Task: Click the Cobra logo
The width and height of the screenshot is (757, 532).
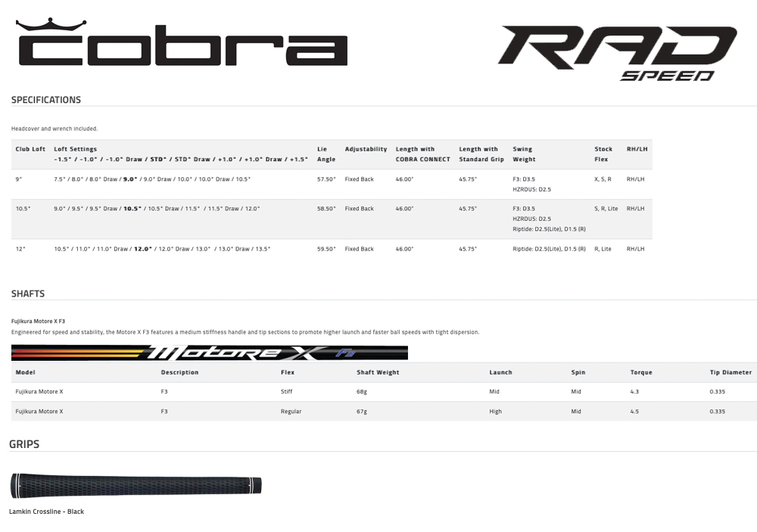Action: tap(182, 42)
